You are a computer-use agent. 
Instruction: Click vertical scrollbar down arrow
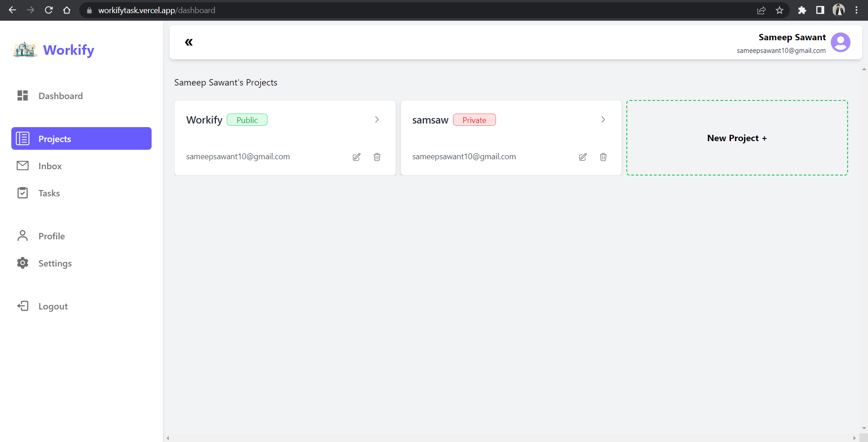pyautogui.click(x=864, y=428)
